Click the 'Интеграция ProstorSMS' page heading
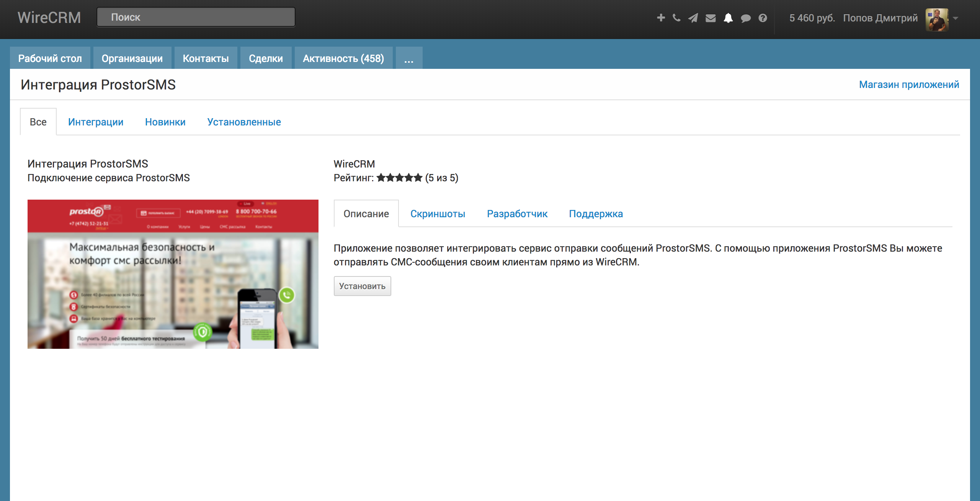The image size is (980, 501). click(98, 85)
